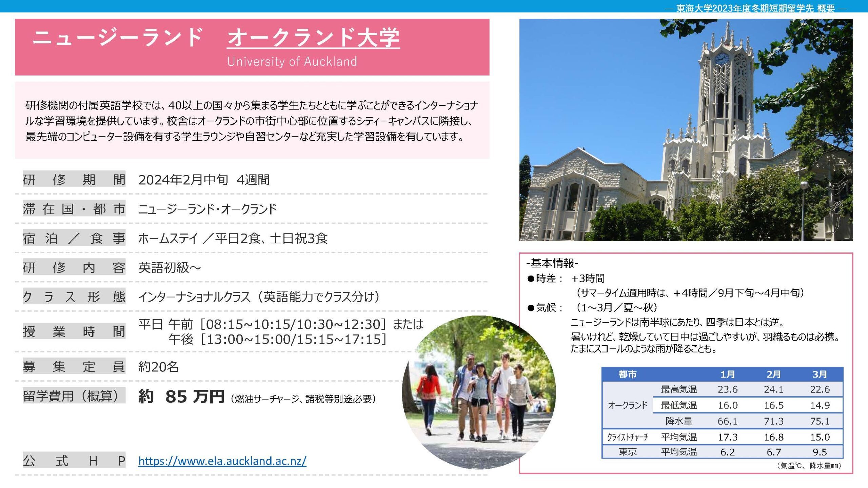Click the 16.5 minimum temperature cell
The height and width of the screenshot is (488, 868).
coord(774,405)
